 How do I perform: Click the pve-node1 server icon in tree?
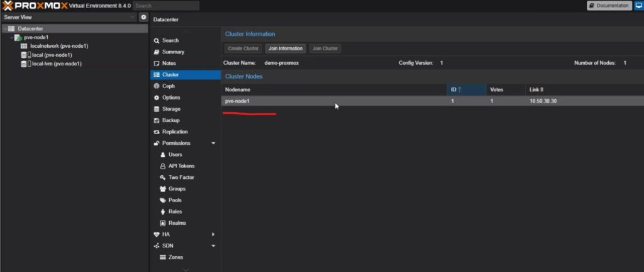[18, 38]
